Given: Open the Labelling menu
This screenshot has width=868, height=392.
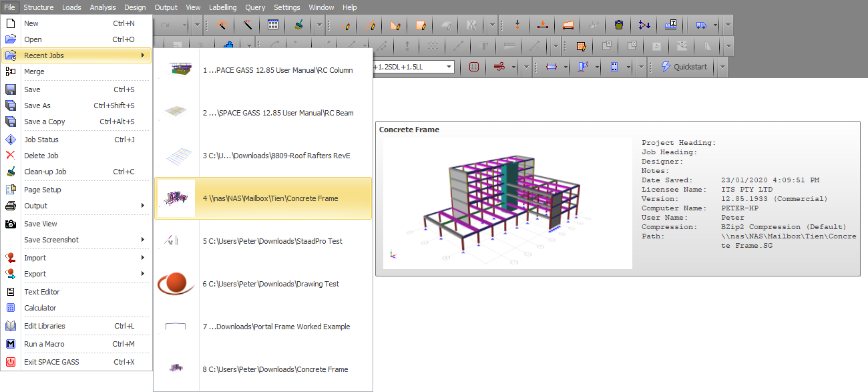Looking at the screenshot, I should [x=222, y=7].
